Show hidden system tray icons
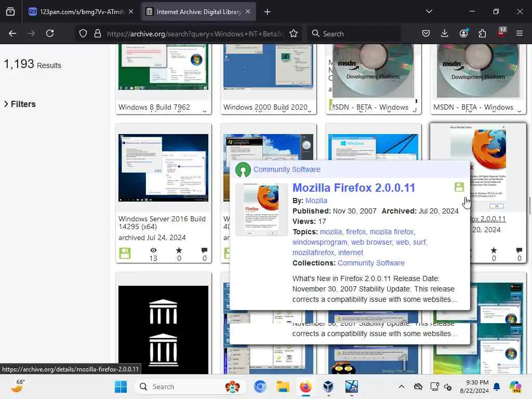Image resolution: width=532 pixels, height=399 pixels. (x=402, y=387)
